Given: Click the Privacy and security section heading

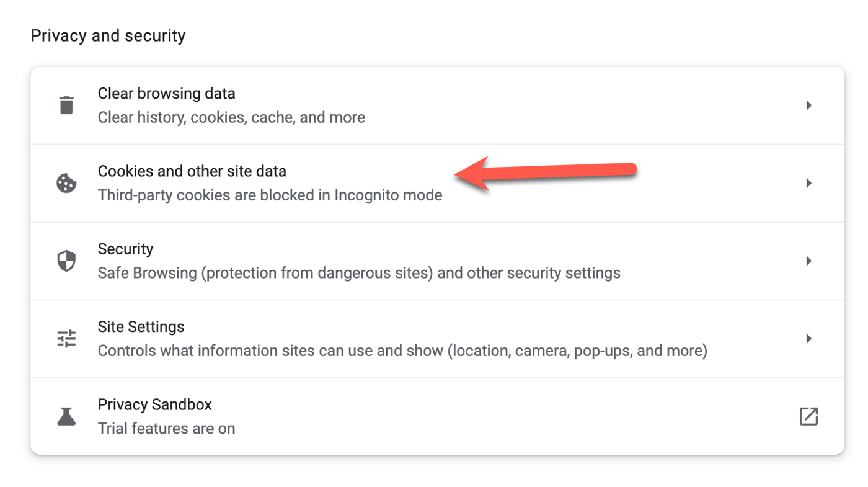Looking at the screenshot, I should tap(108, 35).
